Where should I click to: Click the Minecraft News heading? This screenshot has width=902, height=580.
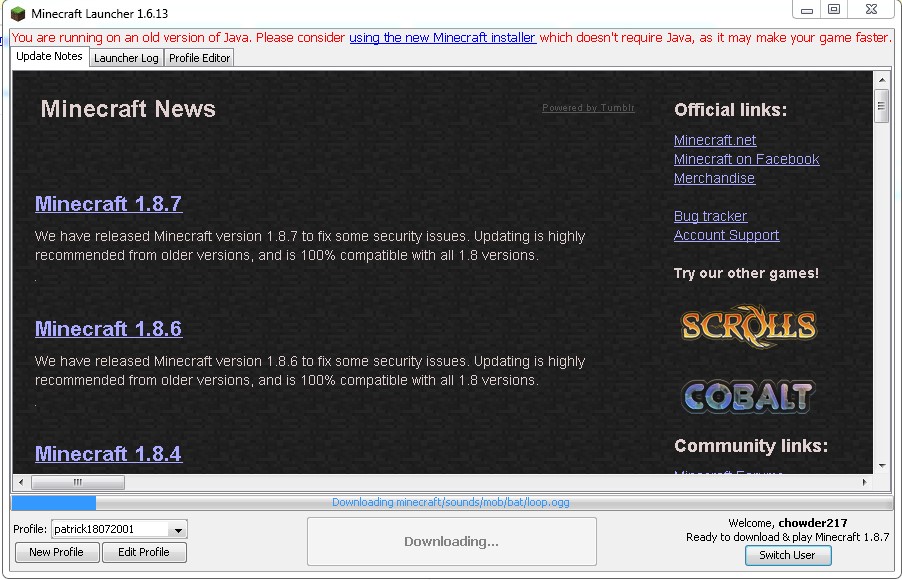[128, 109]
